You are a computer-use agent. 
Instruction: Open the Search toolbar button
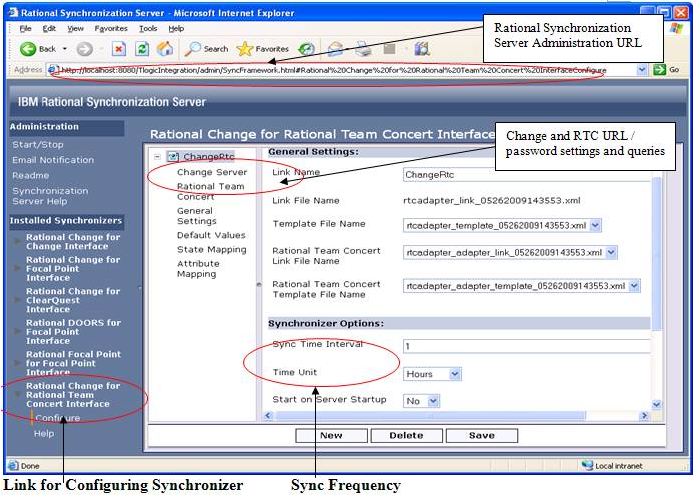point(206,49)
